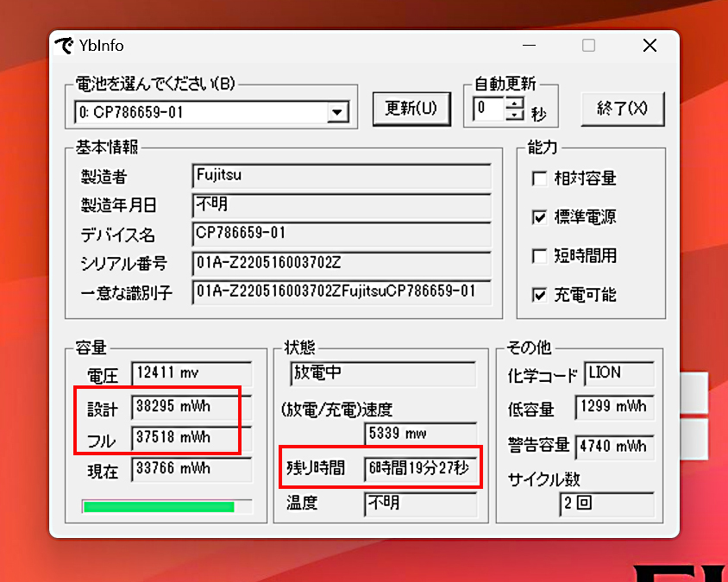Click the 低容量 value 1299 mWh
The width and height of the screenshot is (728, 582).
tap(614, 407)
